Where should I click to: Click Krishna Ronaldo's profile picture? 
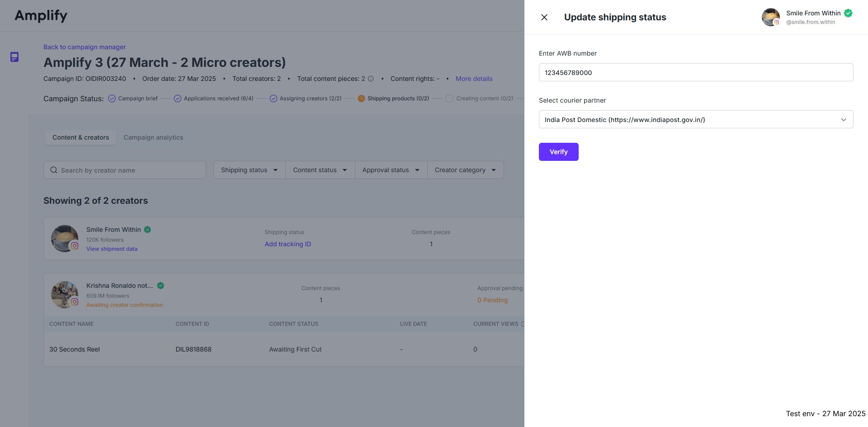(x=65, y=295)
